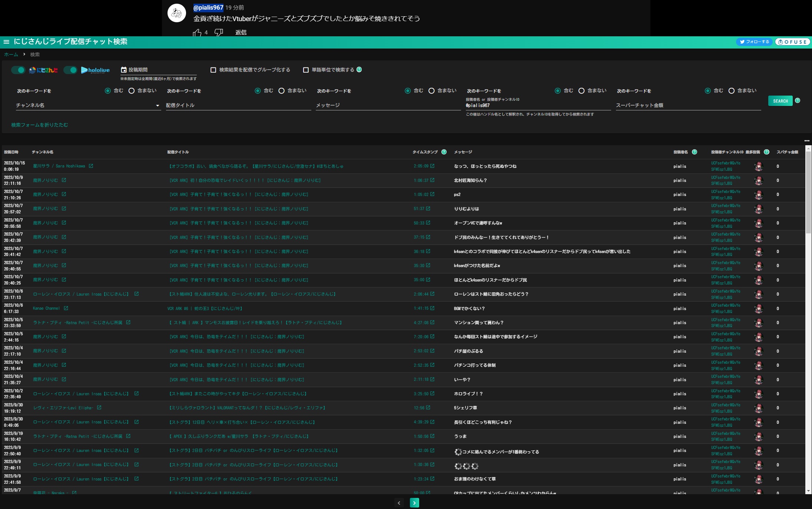This screenshot has width=812, height=509.
Task: Click the commenter's avatar image
Action: point(177,13)
